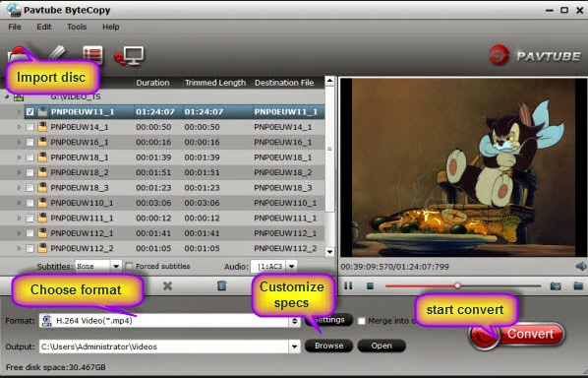Open the Help menu
Image resolution: width=588 pixels, height=378 pixels.
111,27
